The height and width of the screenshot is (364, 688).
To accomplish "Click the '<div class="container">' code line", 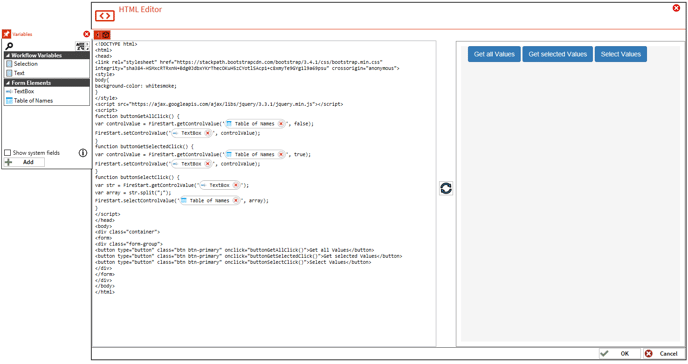I will coord(127,232).
